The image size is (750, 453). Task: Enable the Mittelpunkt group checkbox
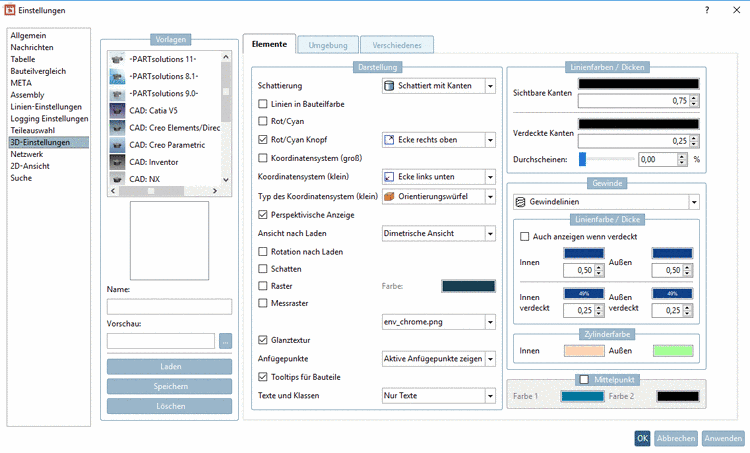pos(584,379)
